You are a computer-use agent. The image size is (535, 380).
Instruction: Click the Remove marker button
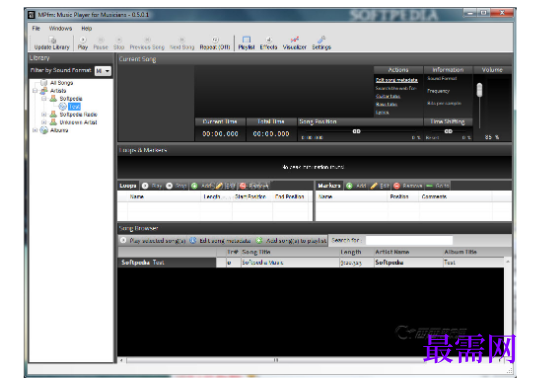(408, 186)
